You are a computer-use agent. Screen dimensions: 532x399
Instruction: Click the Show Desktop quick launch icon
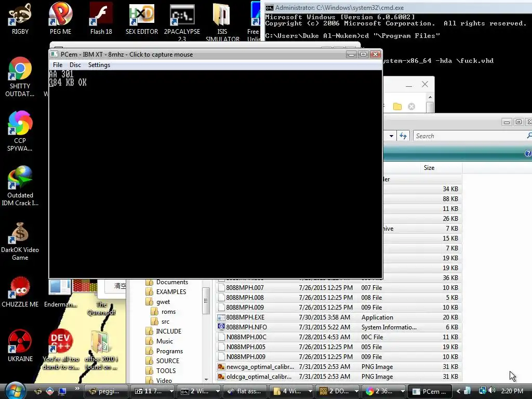(x=62, y=391)
